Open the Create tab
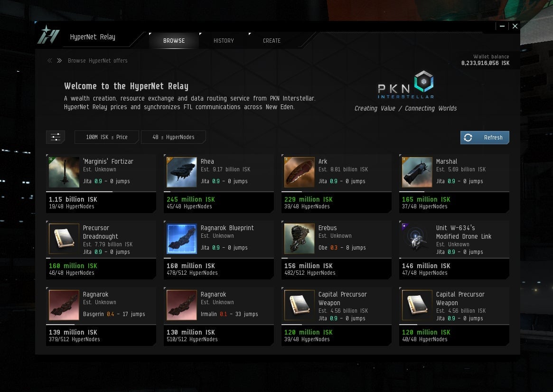This screenshot has height=392, width=553. pos(272,41)
